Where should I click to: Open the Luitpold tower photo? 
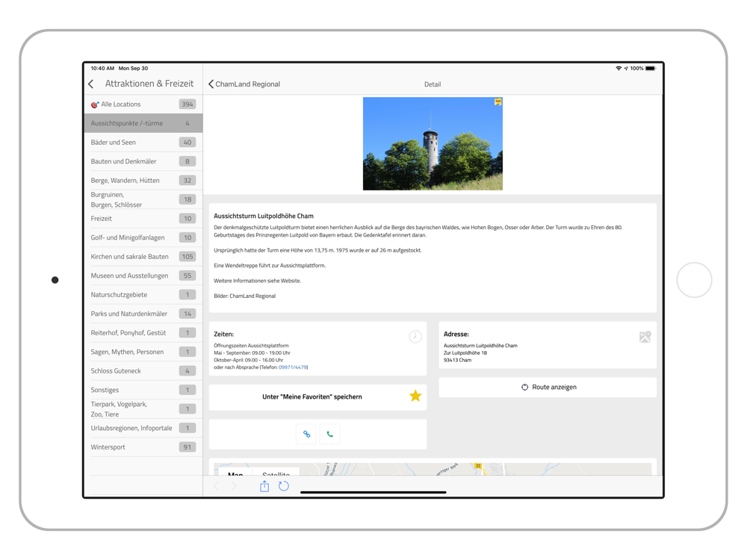click(433, 144)
